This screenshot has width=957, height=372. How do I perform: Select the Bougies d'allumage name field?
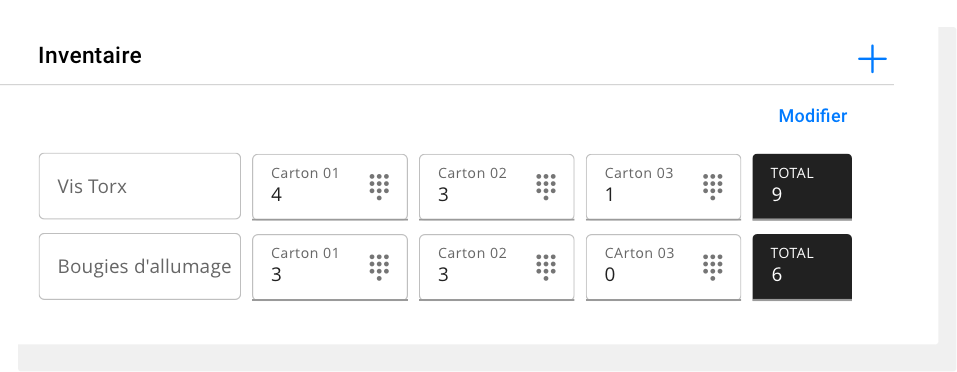point(140,266)
